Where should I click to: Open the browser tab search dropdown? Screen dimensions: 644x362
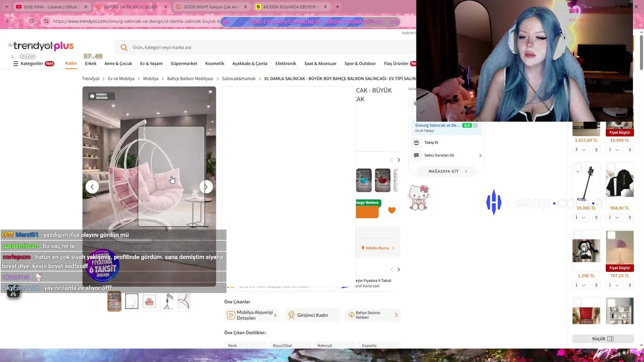click(7, 7)
